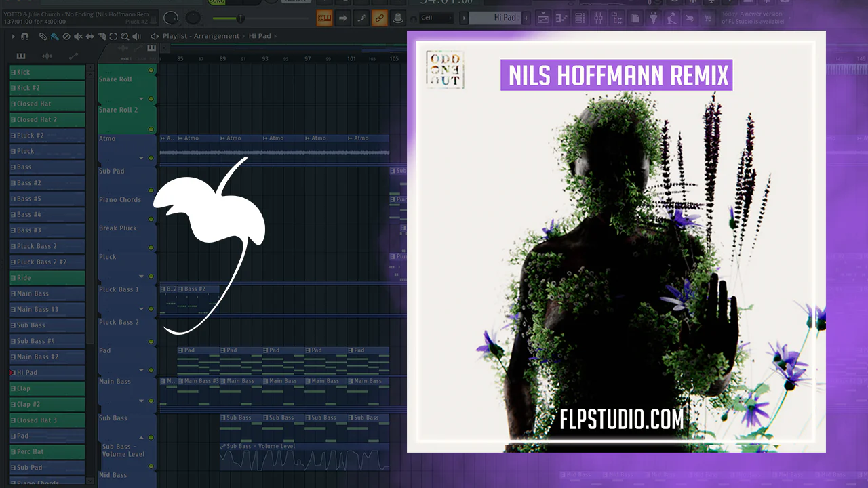Select the Closed Hat 2 pattern
The image size is (868, 488).
[x=47, y=119]
